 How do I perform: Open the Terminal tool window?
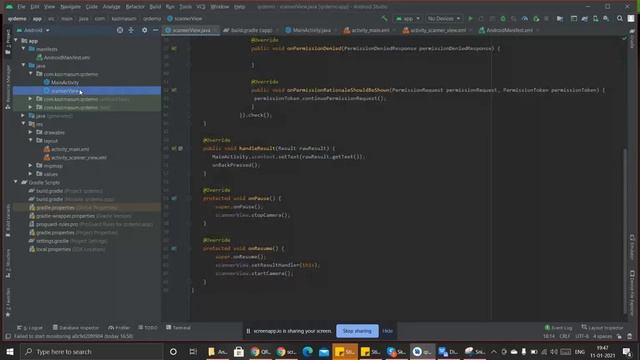178,328
